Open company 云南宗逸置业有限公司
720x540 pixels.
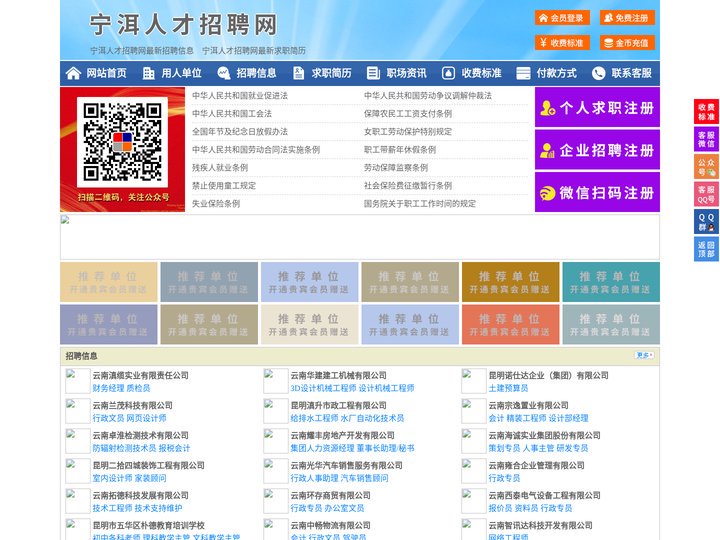[x=529, y=405]
